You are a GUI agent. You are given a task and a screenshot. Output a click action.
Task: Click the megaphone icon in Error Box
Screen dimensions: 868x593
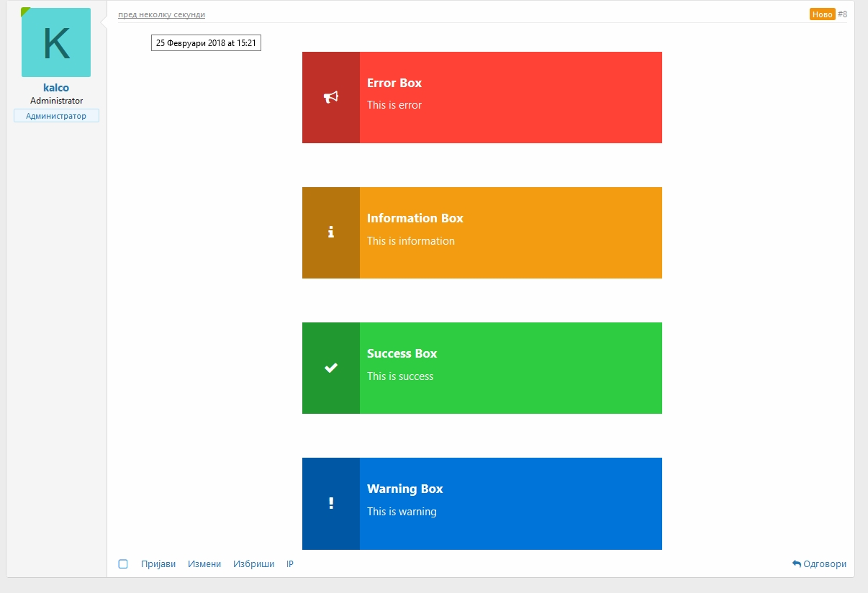coord(331,97)
